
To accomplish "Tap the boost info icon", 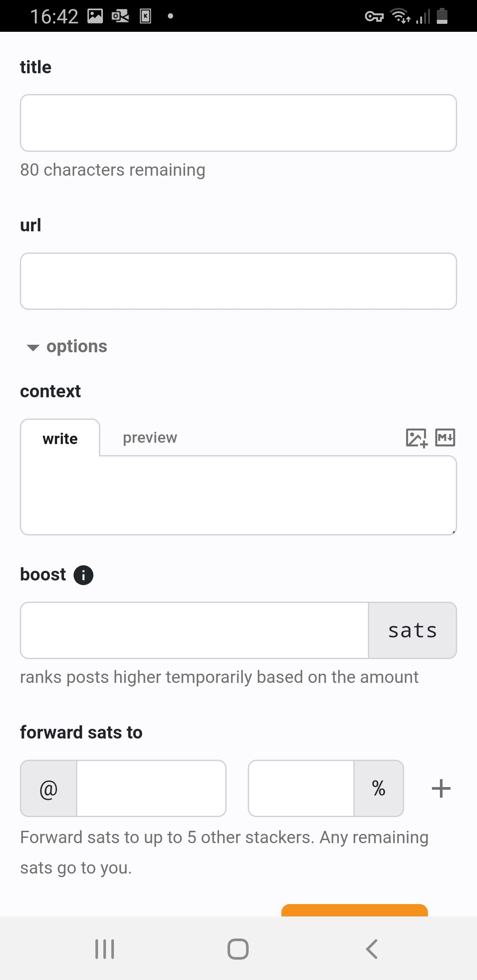I will 83,575.
